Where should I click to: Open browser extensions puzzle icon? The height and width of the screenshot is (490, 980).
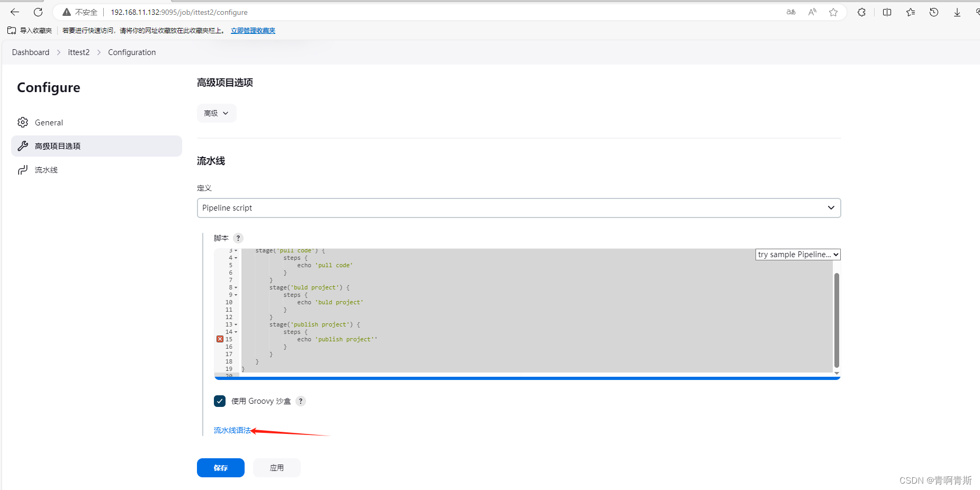click(862, 12)
